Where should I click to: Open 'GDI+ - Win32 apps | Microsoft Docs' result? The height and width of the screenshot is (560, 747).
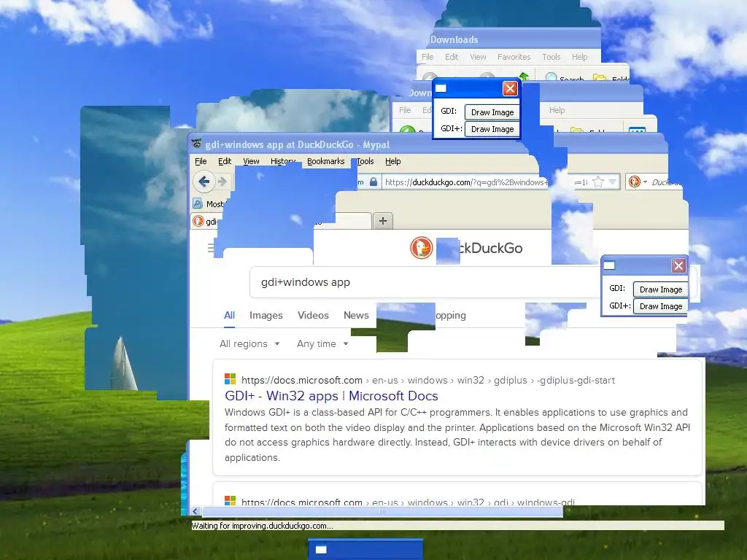click(x=331, y=396)
